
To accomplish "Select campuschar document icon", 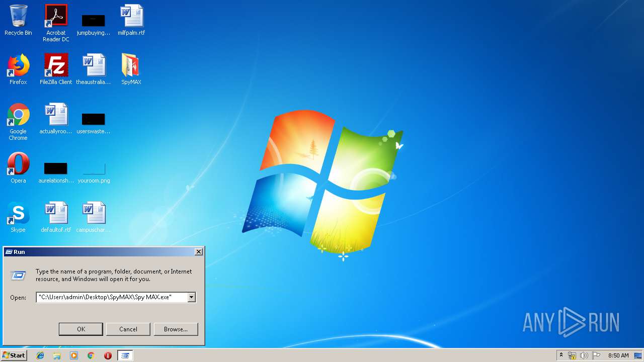I will 94,217.
